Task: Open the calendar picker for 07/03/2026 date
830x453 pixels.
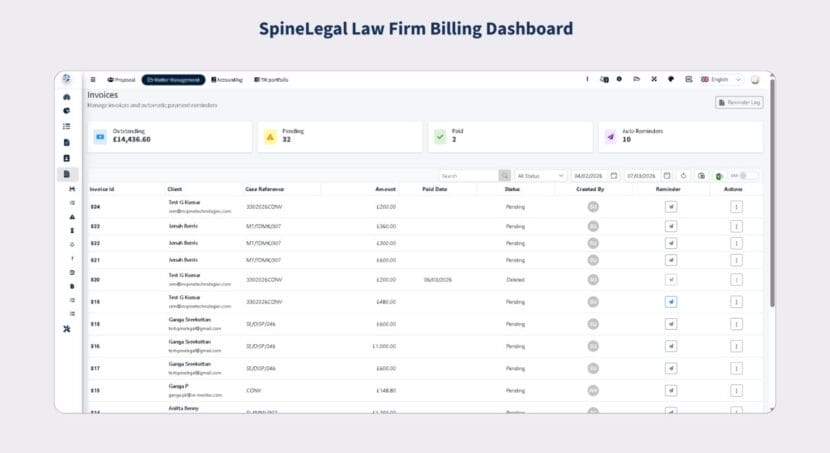Action: point(667,176)
